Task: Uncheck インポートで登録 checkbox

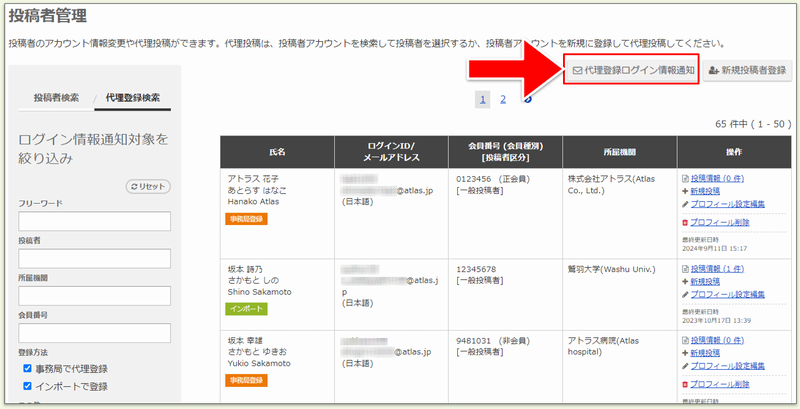Action: (x=28, y=386)
